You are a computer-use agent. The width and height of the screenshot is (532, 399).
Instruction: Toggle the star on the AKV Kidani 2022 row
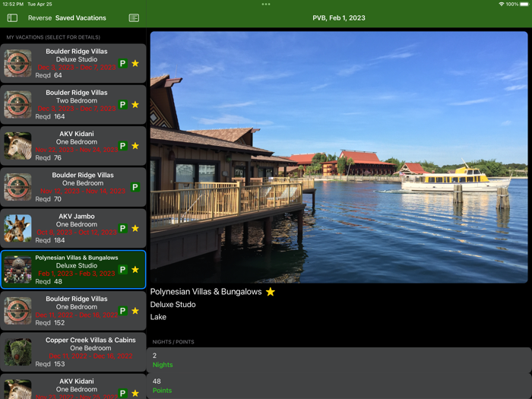coord(135,393)
